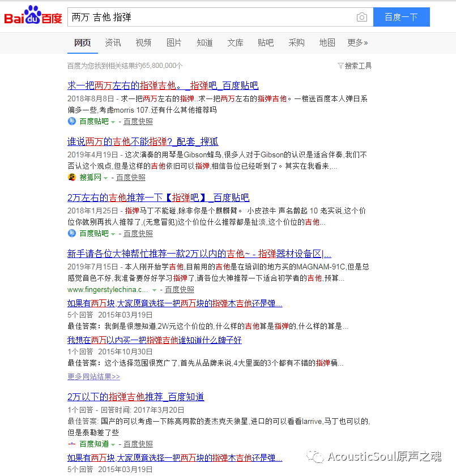This screenshot has width=456, height=476.
Task: Switch to the 图片 tab
Action: pos(174,43)
